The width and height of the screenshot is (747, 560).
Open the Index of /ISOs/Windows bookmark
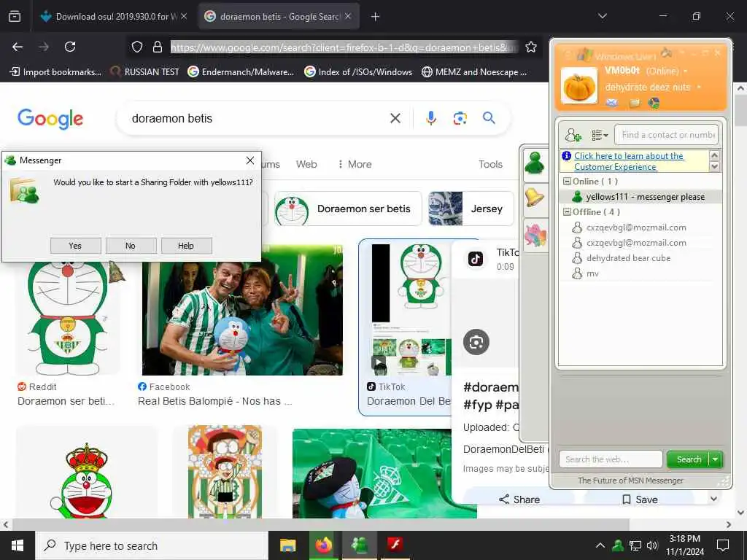click(358, 72)
